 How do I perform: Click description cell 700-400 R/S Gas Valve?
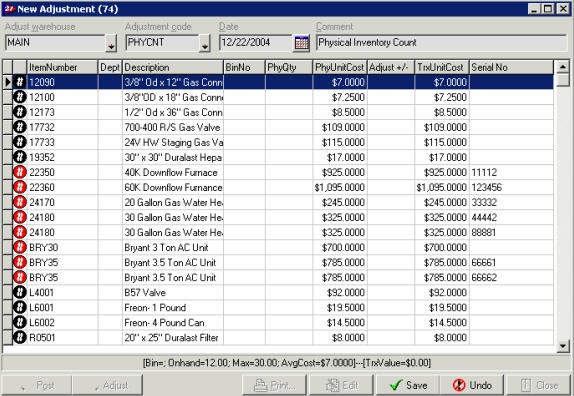tap(173, 127)
